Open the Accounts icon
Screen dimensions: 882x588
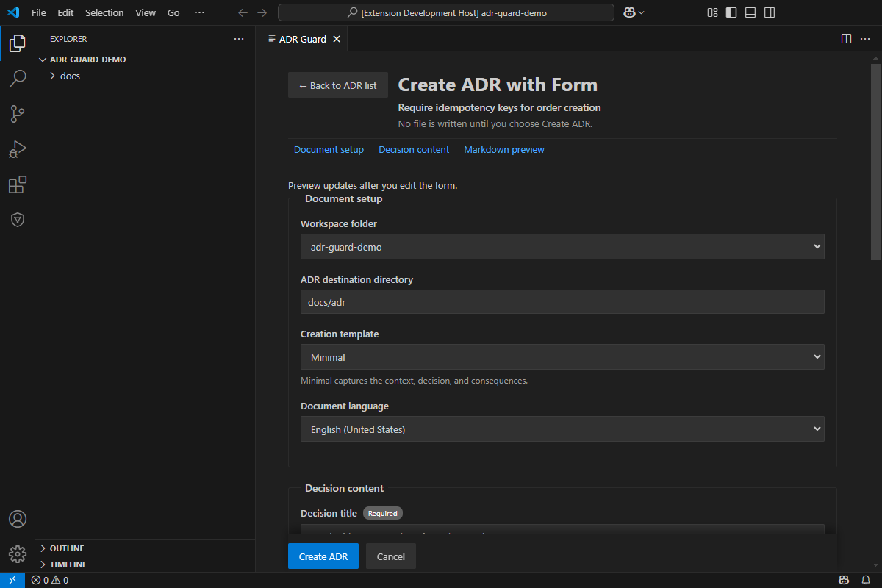18,519
